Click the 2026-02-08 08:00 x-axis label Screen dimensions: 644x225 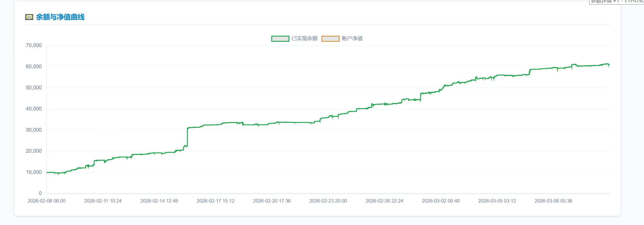point(46,201)
